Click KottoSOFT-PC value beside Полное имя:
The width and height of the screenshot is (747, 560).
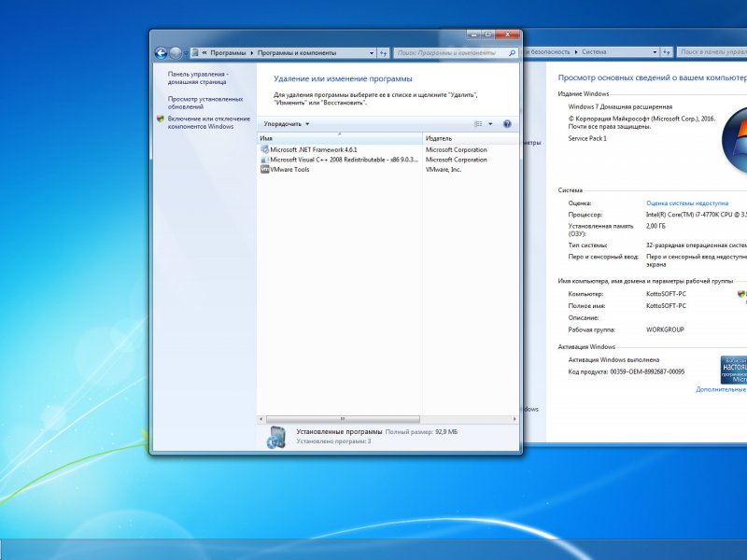[666, 306]
